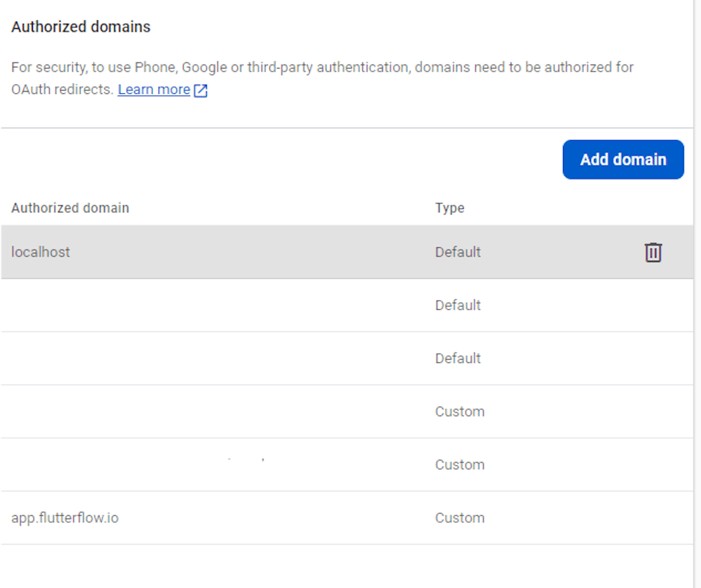Click the Default type in the second row

[458, 306]
